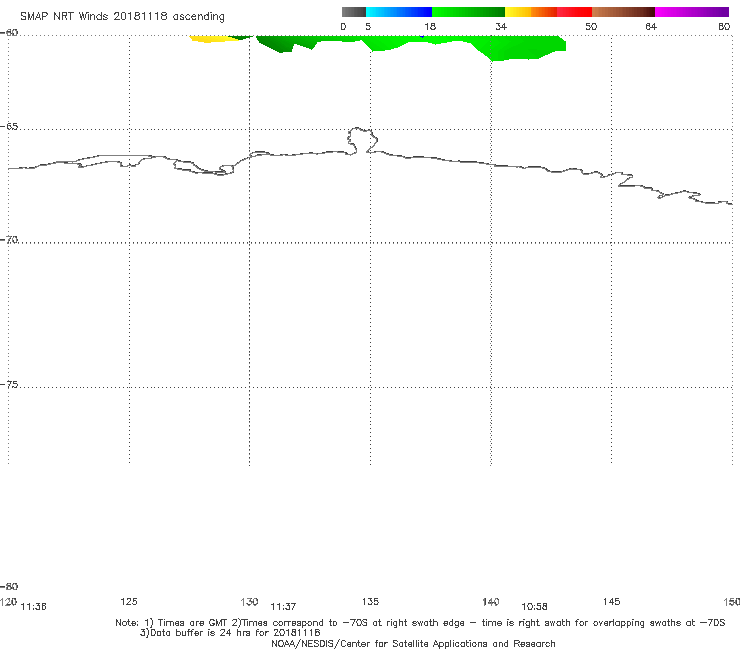Pick the brown segment of the color bar
Screen dimensions: 740x650
[623, 12]
